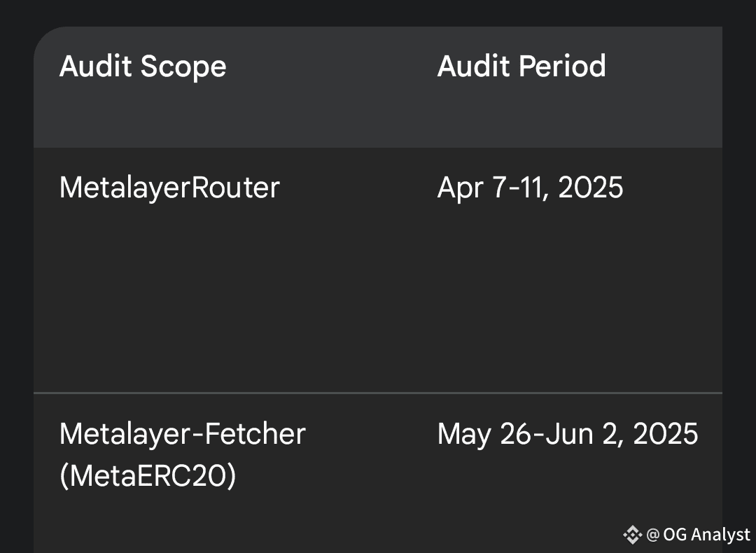Click the May 26-Jun 2, 2025 date cell
Viewport: 756px width, 553px height.
point(568,434)
